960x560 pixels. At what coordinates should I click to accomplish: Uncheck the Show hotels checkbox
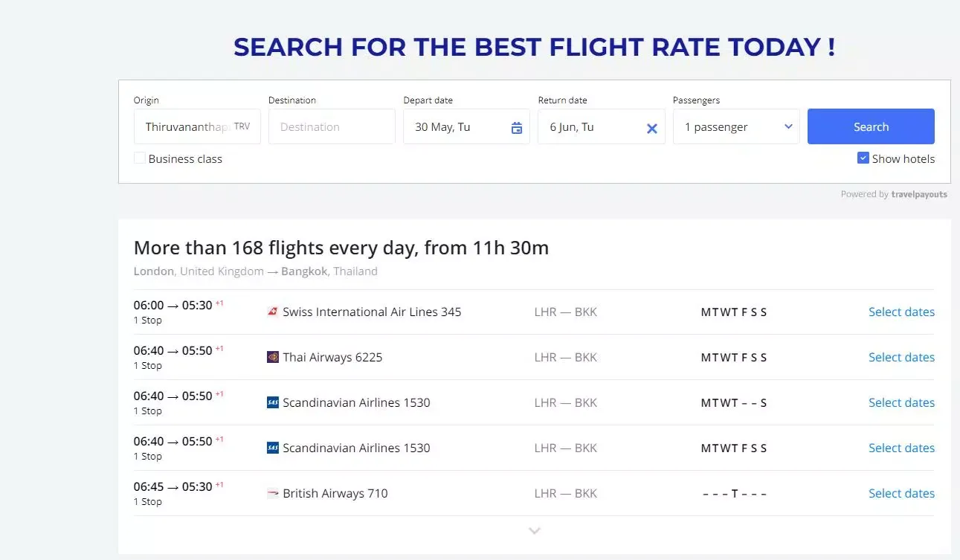click(863, 158)
